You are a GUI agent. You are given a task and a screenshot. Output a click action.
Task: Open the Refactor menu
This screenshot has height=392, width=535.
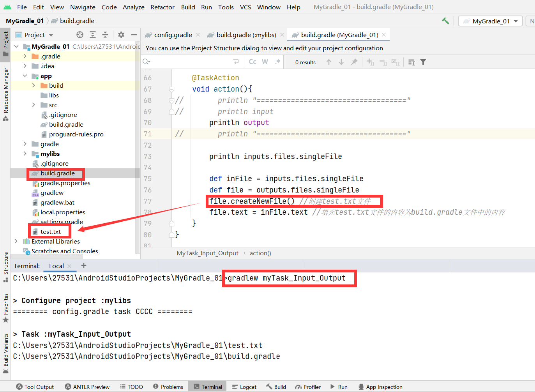(x=162, y=7)
